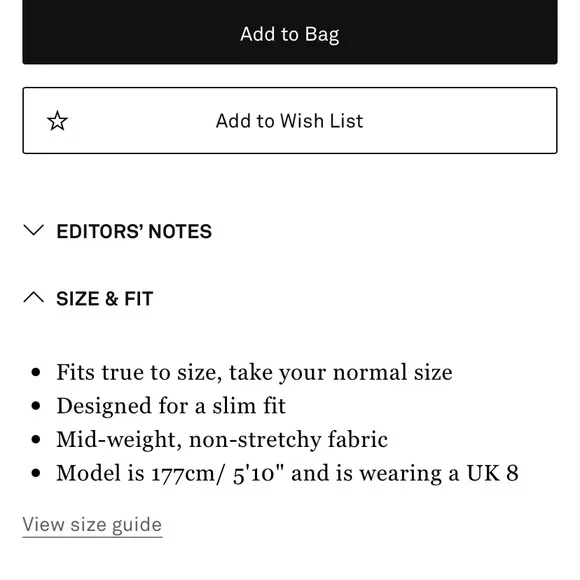This screenshot has height=580, width=580.
Task: Open the View size guide link
Action: click(x=92, y=525)
